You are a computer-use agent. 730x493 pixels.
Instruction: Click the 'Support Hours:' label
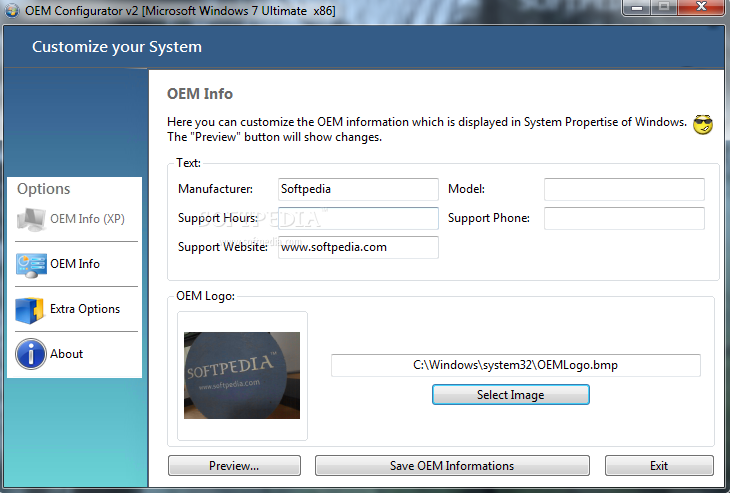point(218,218)
